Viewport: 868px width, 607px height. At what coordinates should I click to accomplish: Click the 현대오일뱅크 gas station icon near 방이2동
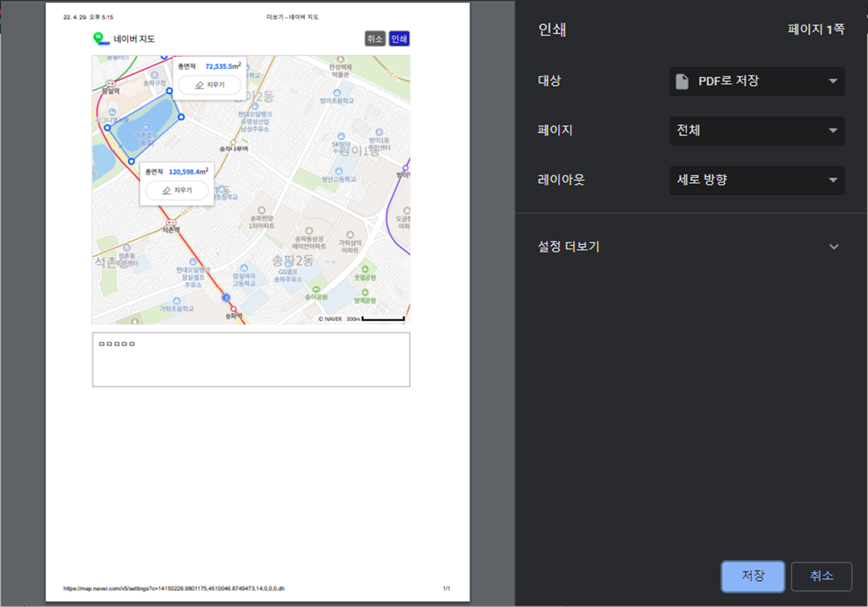coord(255,106)
